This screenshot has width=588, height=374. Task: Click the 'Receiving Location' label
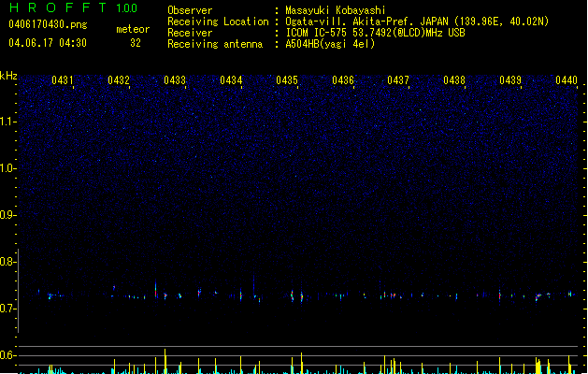tap(218, 22)
